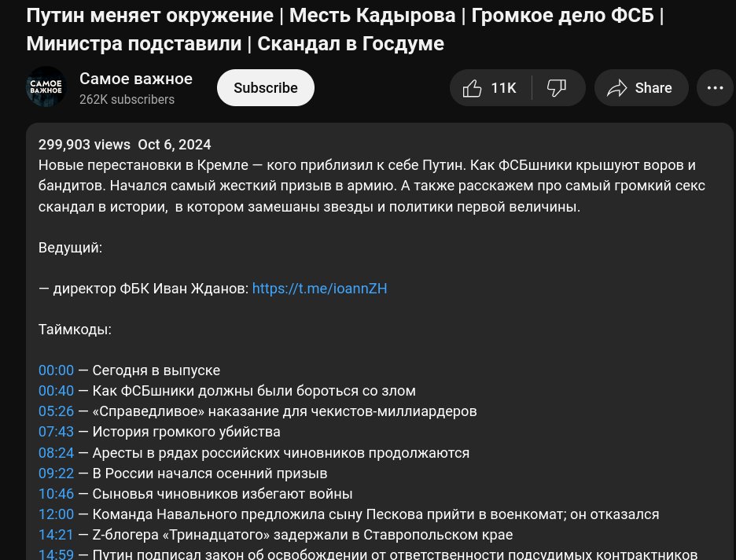Open the t.me/ioannZH Telegram link
Viewport: 736px width, 560px height.
tap(320, 288)
